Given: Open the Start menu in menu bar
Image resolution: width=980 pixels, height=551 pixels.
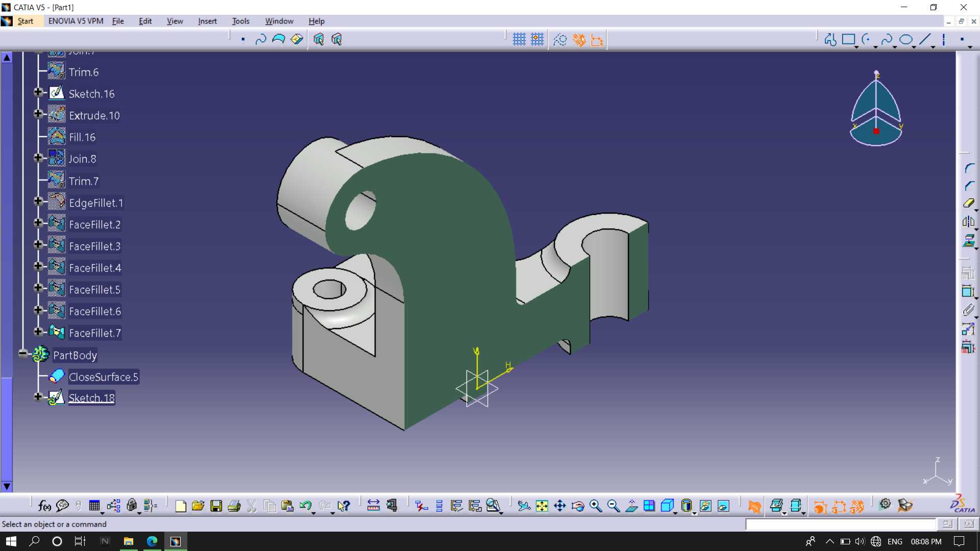Looking at the screenshot, I should [25, 21].
